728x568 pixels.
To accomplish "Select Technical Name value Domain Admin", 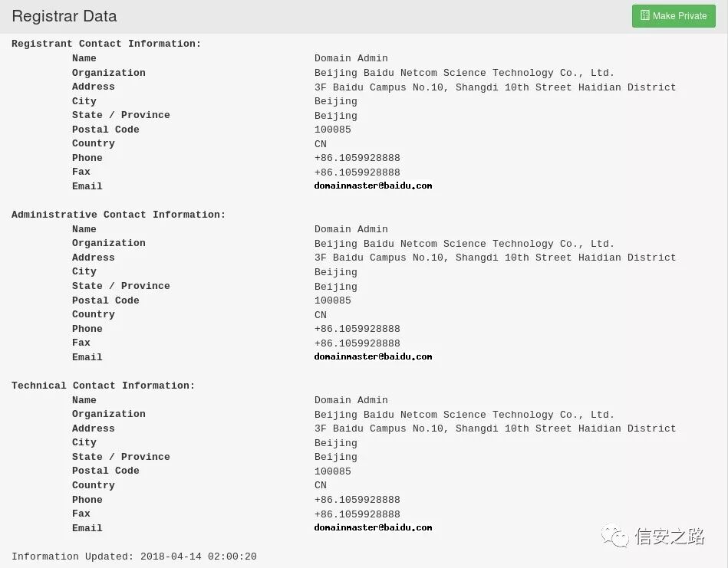I will click(351, 399).
